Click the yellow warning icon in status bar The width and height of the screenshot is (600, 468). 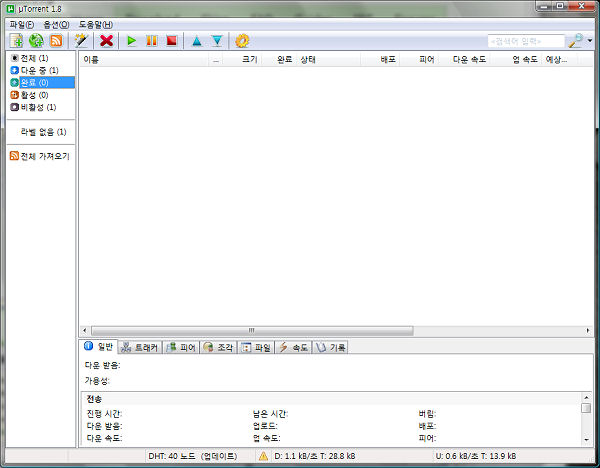click(x=263, y=456)
